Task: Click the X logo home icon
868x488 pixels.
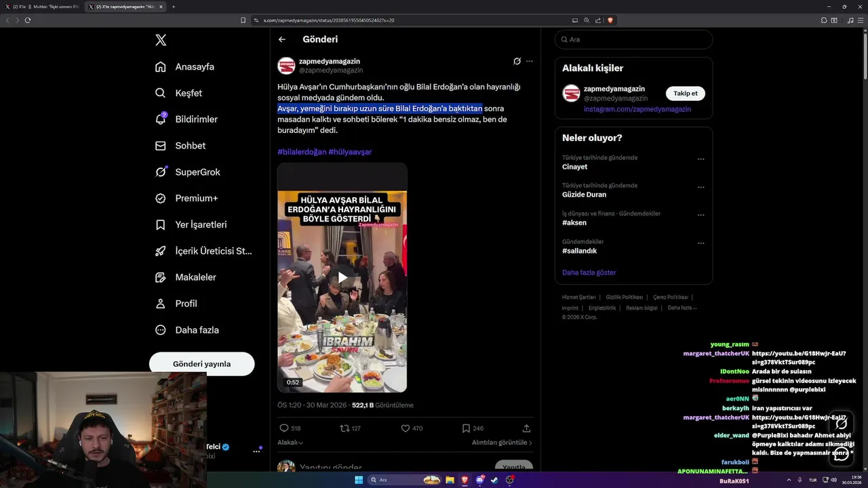Action: 161,40
